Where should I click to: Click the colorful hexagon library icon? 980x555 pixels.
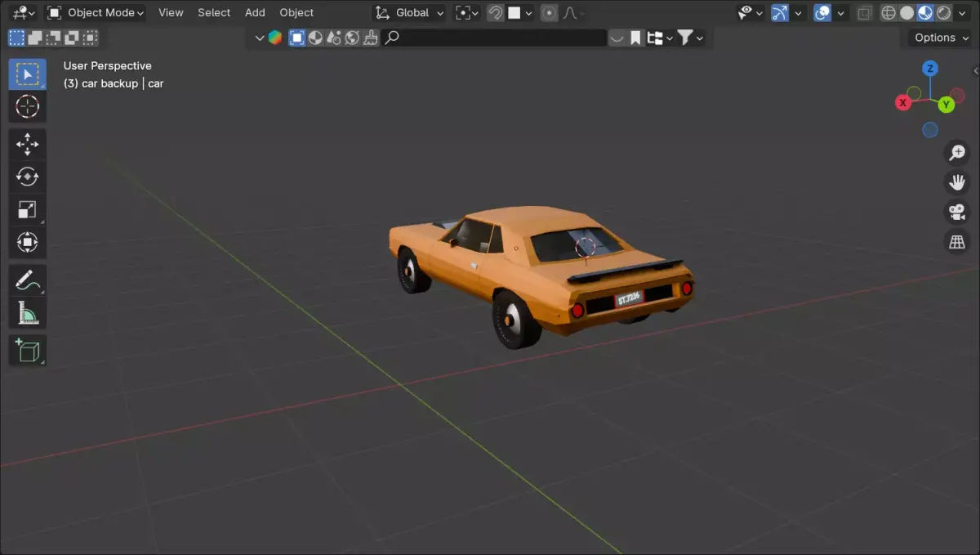click(275, 38)
